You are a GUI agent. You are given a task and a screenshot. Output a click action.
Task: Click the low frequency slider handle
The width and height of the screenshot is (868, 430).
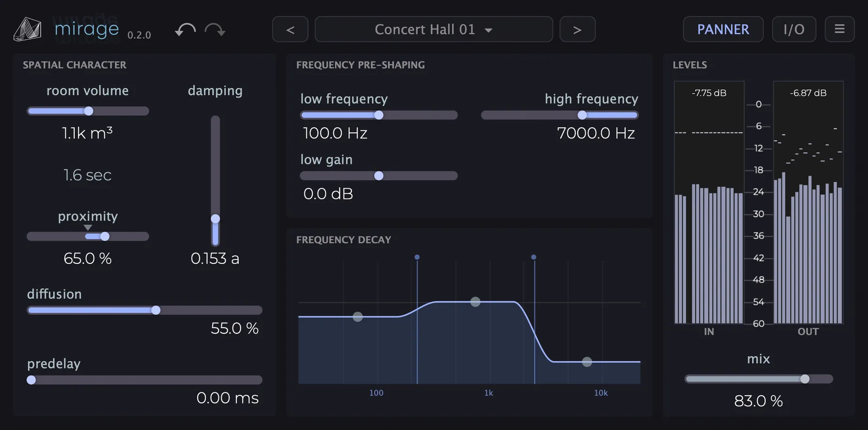point(379,115)
